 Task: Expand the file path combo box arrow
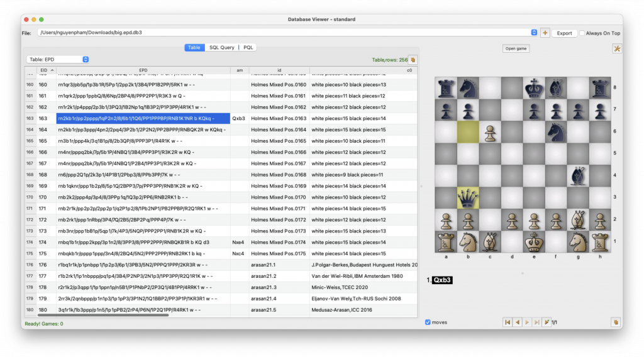534,33
